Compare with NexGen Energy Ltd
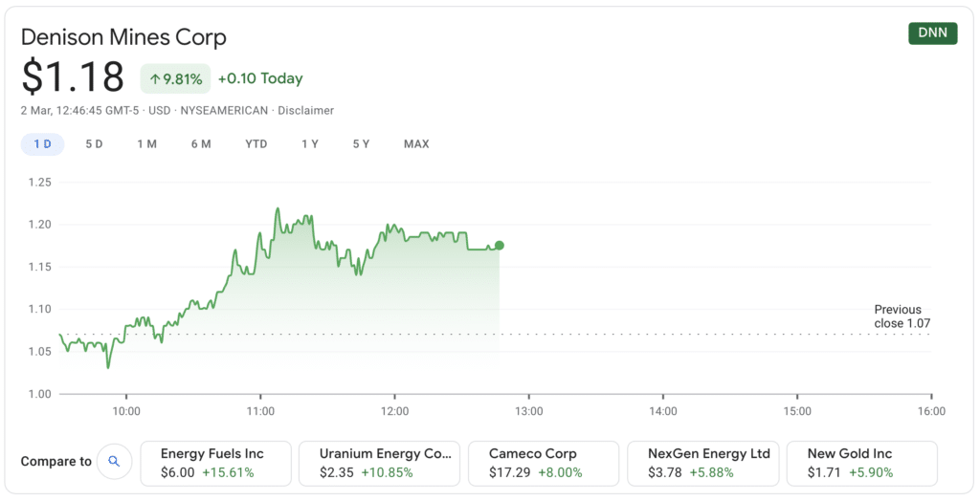Image resolution: width=980 pixels, height=501 pixels. coord(703,464)
